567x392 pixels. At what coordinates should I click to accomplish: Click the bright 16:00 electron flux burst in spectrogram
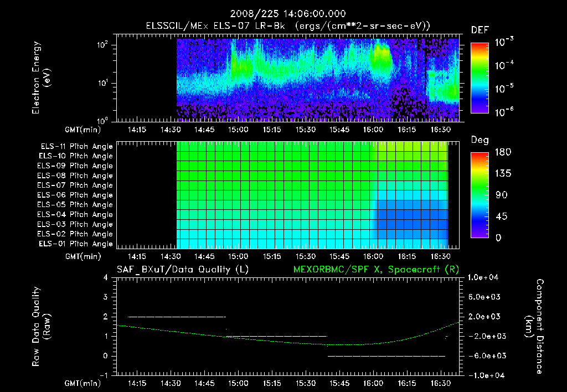pos(382,57)
